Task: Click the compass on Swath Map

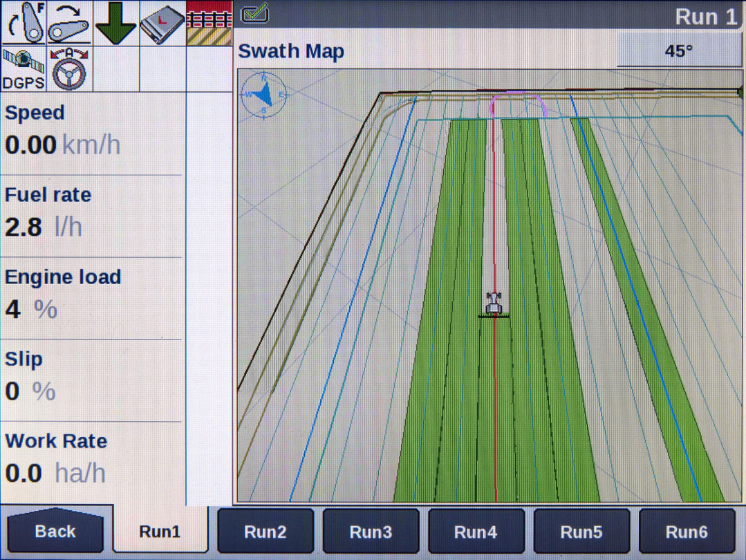Action: pos(263,95)
